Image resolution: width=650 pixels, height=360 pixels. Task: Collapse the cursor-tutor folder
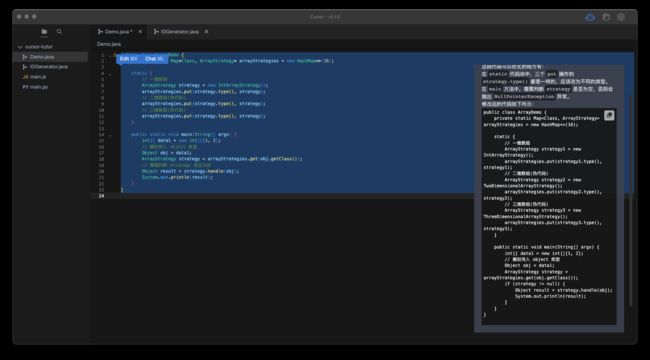(19, 47)
